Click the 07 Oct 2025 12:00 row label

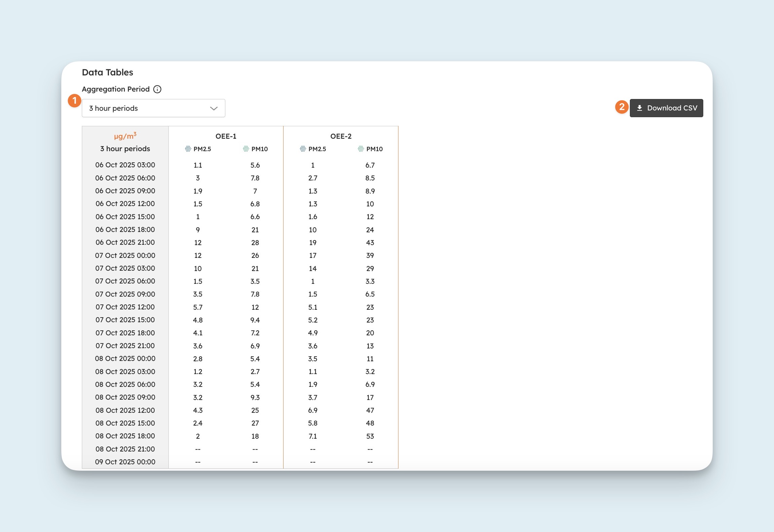coord(125,307)
